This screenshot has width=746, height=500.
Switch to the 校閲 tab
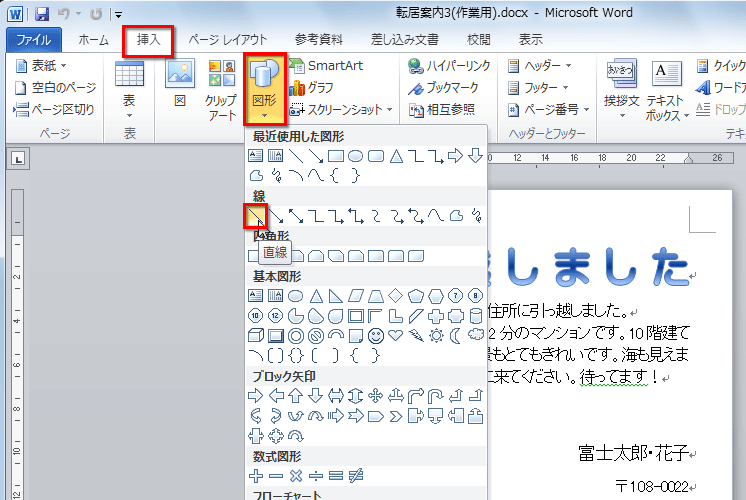(479, 40)
